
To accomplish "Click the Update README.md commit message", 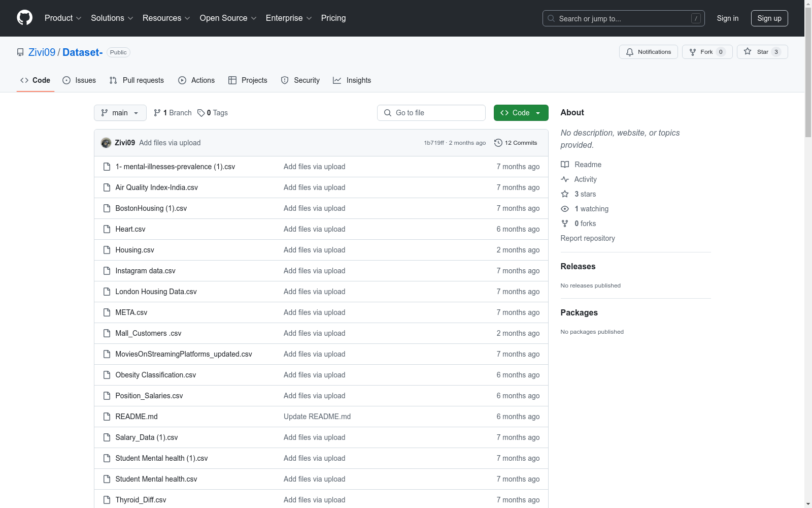I will point(317,417).
